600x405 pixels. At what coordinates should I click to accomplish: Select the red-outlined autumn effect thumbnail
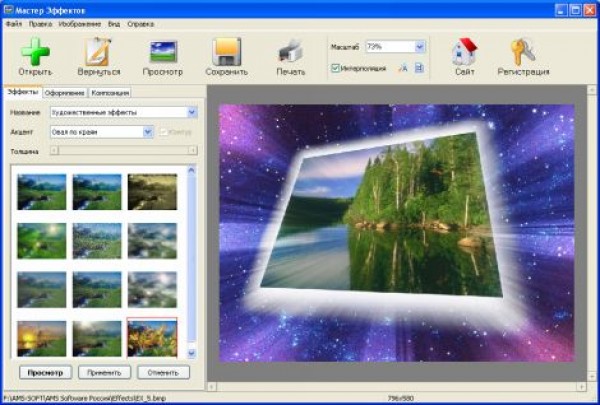[x=152, y=338]
